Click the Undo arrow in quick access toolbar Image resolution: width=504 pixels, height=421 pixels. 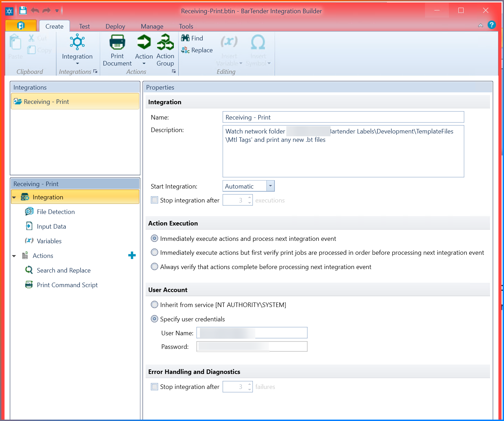pos(35,10)
